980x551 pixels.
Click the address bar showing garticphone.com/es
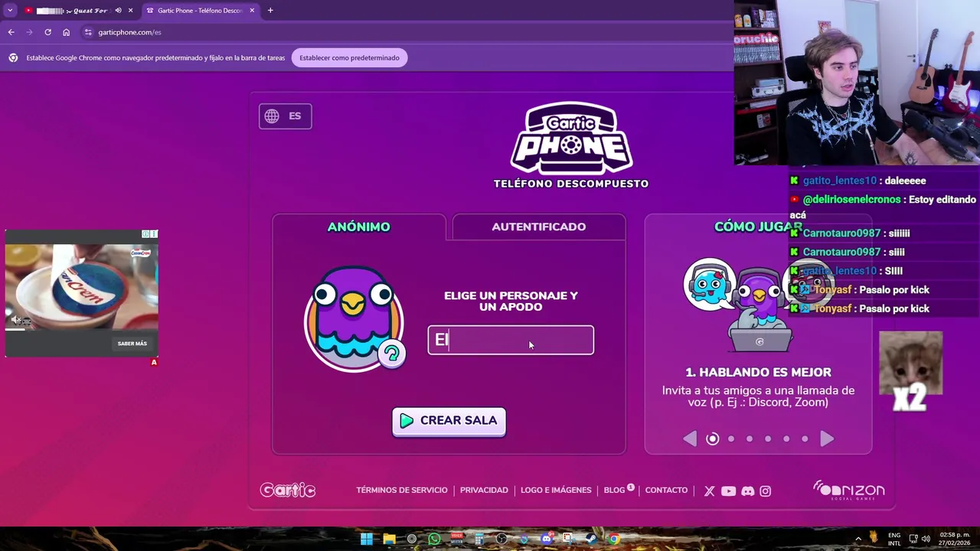406,32
